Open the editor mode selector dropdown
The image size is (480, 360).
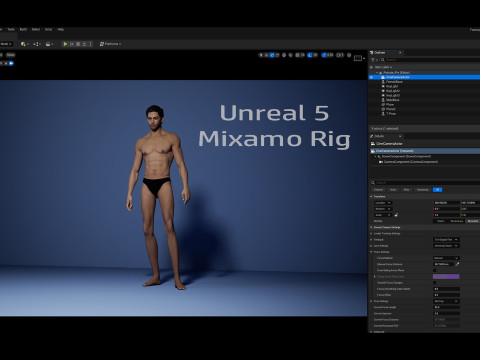coord(6,44)
